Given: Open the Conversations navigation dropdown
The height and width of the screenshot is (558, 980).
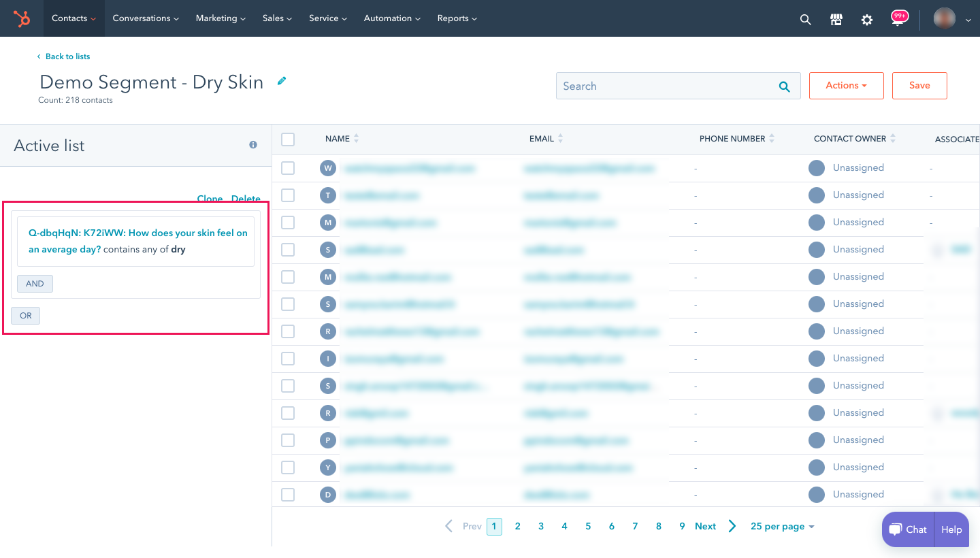Looking at the screenshot, I should click(146, 18).
